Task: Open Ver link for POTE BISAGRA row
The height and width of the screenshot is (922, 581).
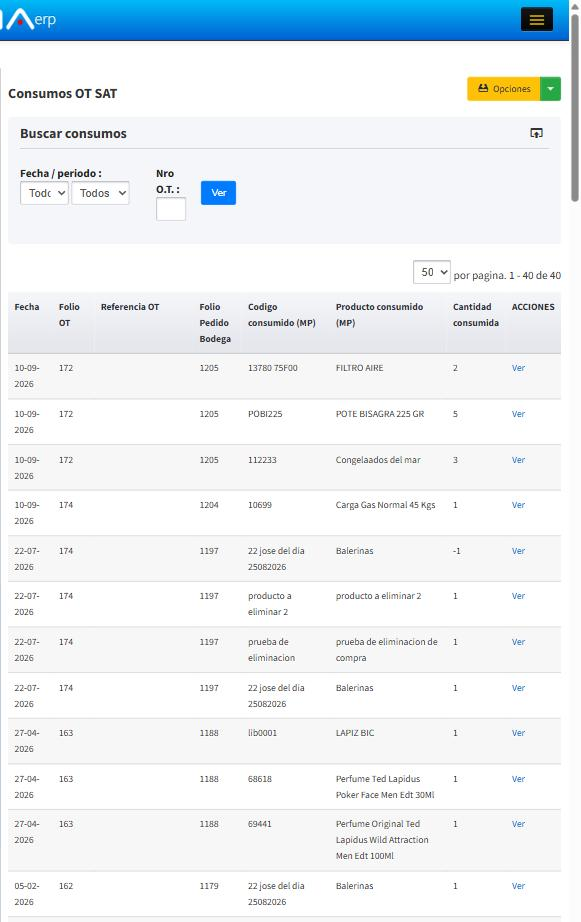Action: click(518, 414)
